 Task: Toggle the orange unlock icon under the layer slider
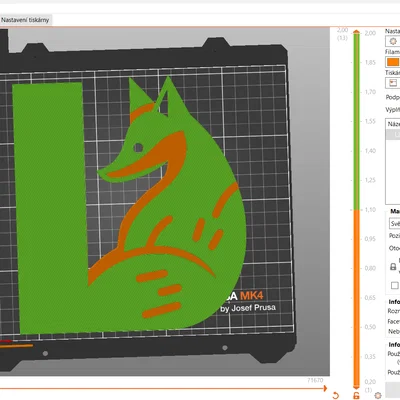356,395
